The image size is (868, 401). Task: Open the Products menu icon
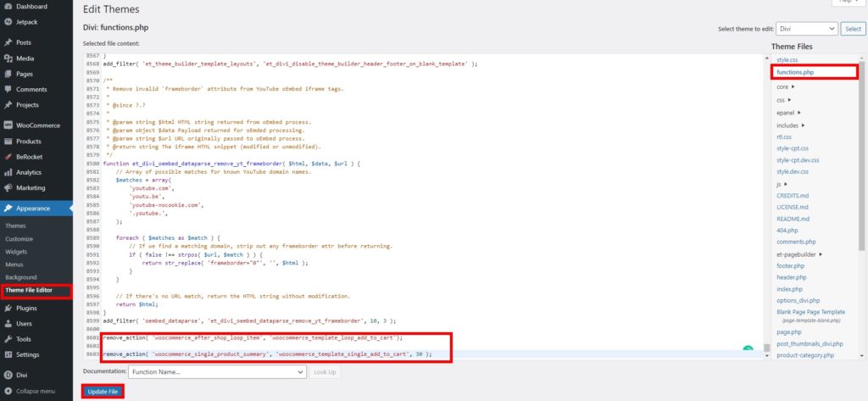[x=8, y=142]
